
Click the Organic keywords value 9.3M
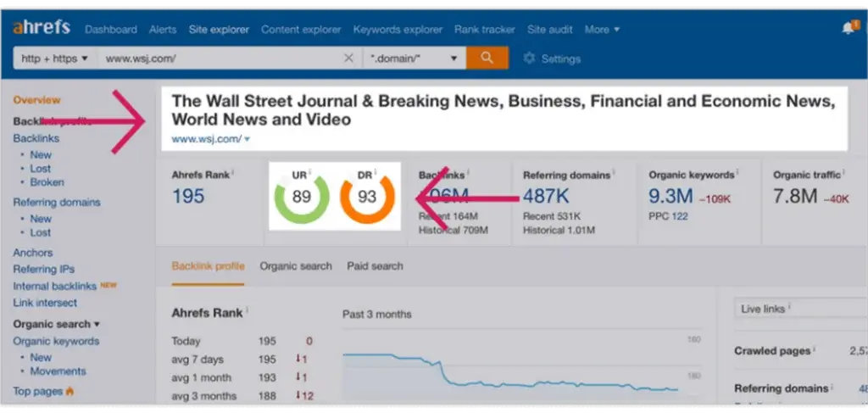(671, 196)
